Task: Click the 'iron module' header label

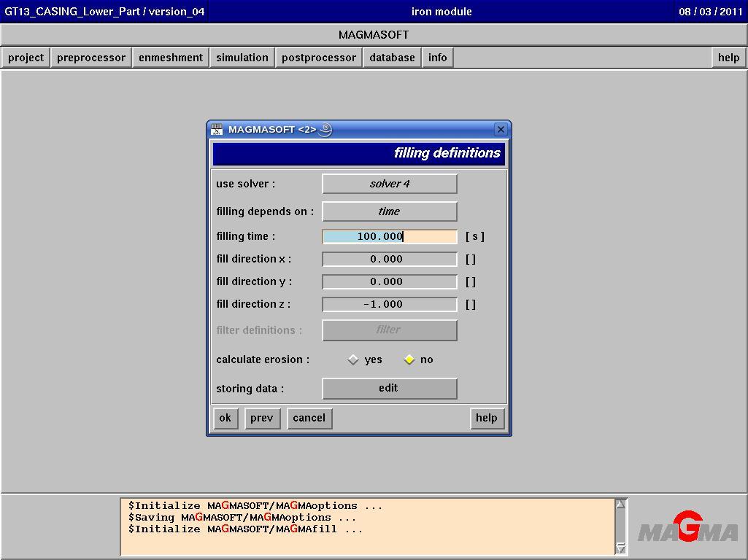Action: coord(442,12)
